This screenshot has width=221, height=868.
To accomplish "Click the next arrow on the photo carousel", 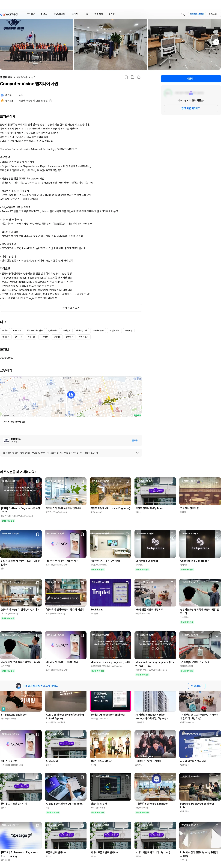I will coord(216,42).
